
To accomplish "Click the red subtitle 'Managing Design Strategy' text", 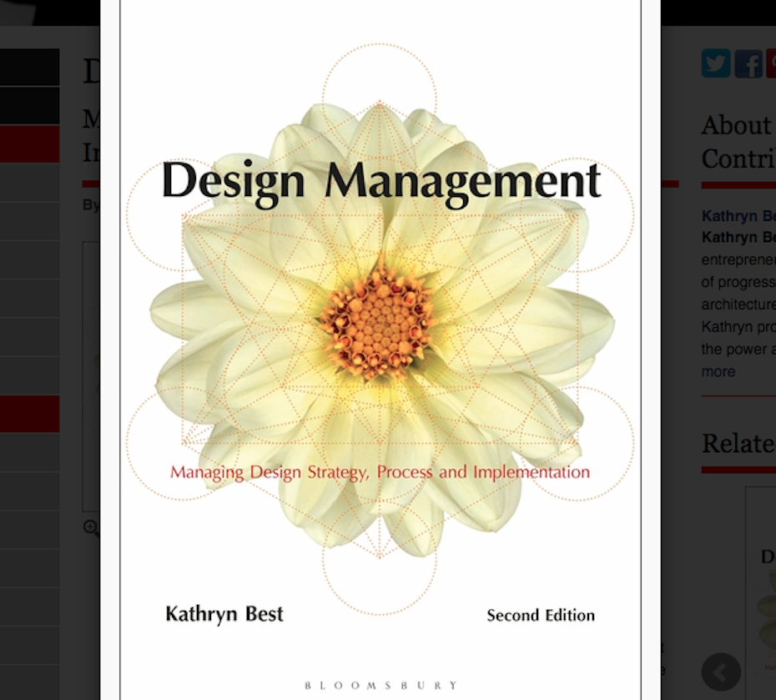I will click(x=380, y=472).
